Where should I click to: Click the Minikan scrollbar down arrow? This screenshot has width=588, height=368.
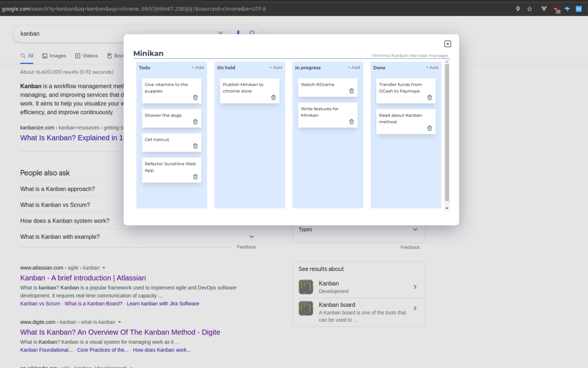click(447, 208)
